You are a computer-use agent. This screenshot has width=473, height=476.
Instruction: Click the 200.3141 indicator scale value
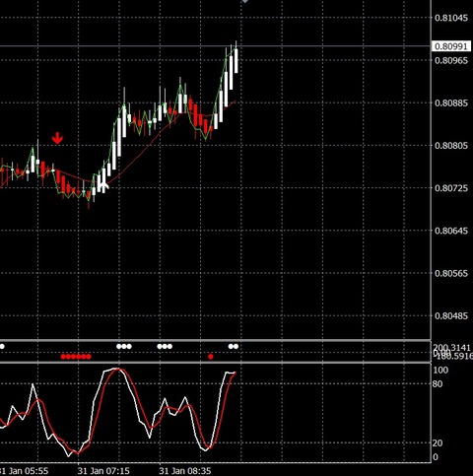coord(451,348)
